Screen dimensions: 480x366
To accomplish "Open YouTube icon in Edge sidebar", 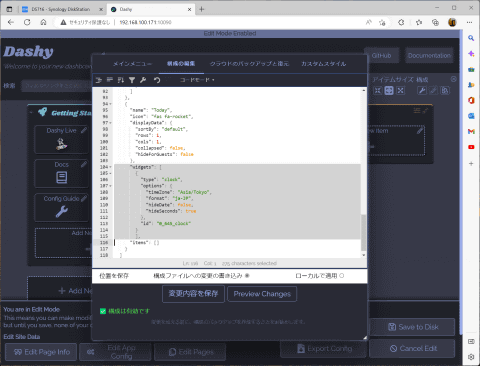I will [471, 147].
